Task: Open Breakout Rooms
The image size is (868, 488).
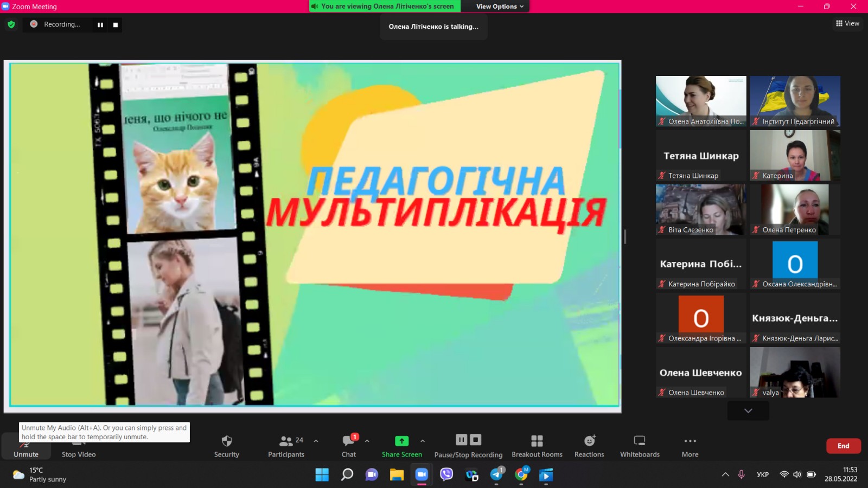Action: 537,445
